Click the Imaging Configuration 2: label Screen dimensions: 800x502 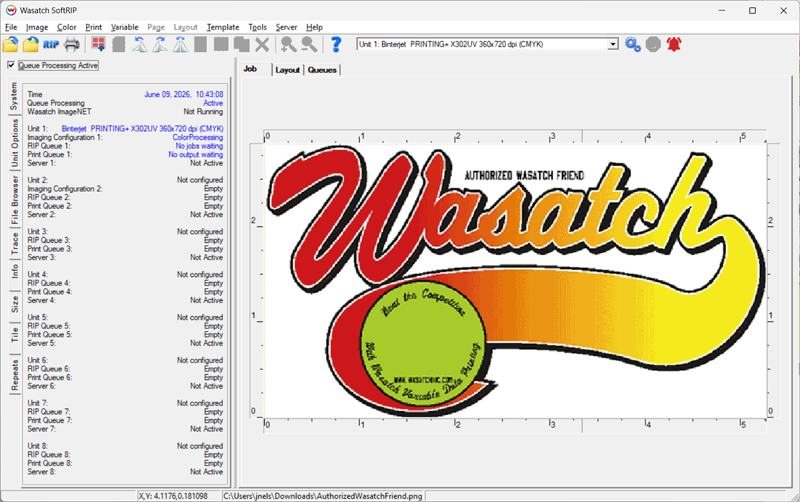coord(65,189)
